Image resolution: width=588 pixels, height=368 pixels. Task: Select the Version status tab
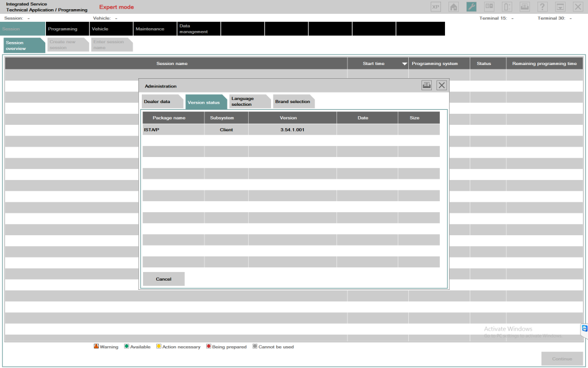pyautogui.click(x=206, y=102)
